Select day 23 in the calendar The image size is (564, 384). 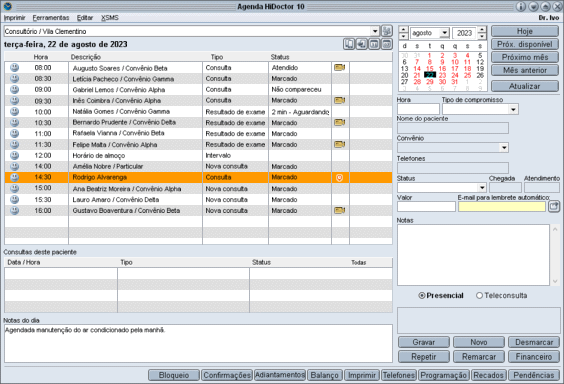point(442,75)
